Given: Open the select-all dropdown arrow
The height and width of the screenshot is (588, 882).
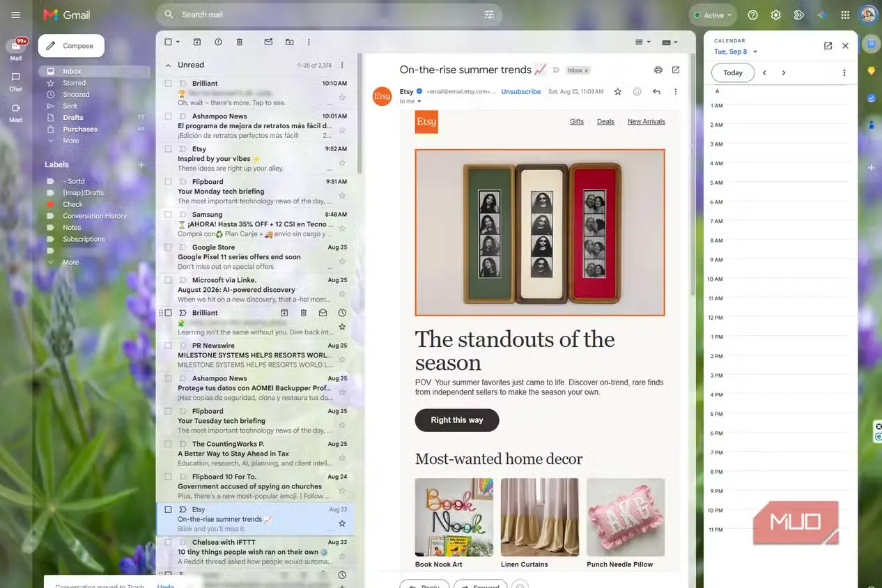Looking at the screenshot, I should pyautogui.click(x=178, y=42).
